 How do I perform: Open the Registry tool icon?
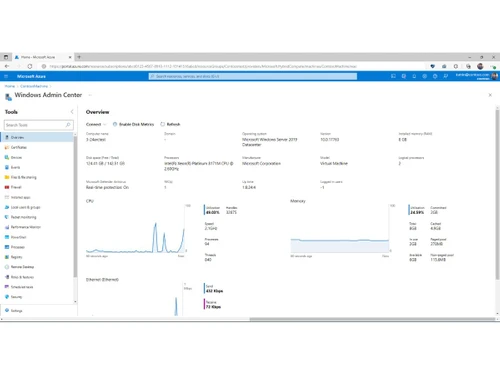[x=7, y=257]
